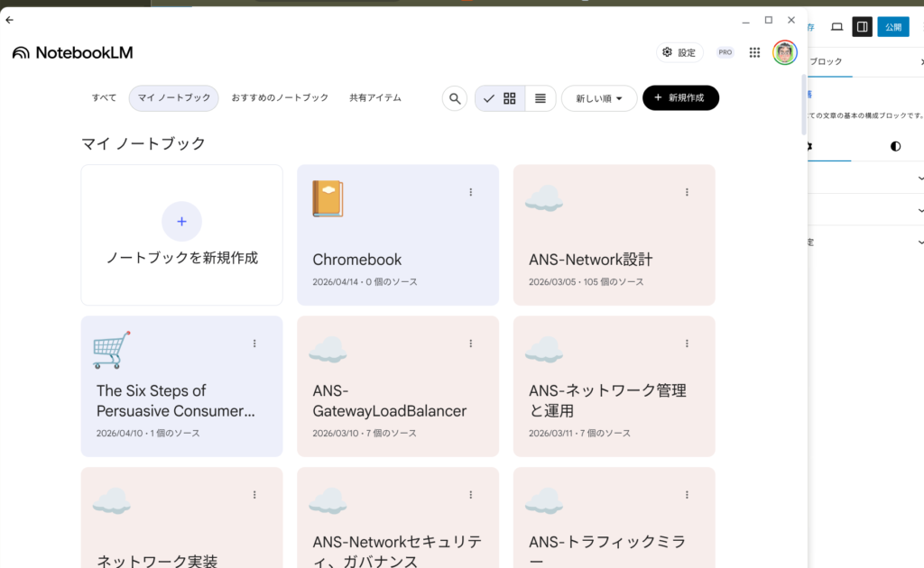Click the user profile avatar

pos(784,52)
